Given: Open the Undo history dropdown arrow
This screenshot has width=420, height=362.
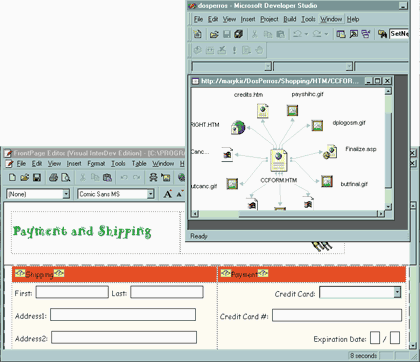Looking at the screenshot, I should point(306,34).
